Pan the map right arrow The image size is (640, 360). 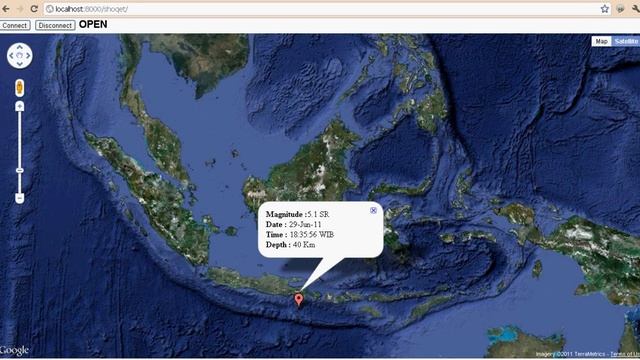(x=28, y=56)
